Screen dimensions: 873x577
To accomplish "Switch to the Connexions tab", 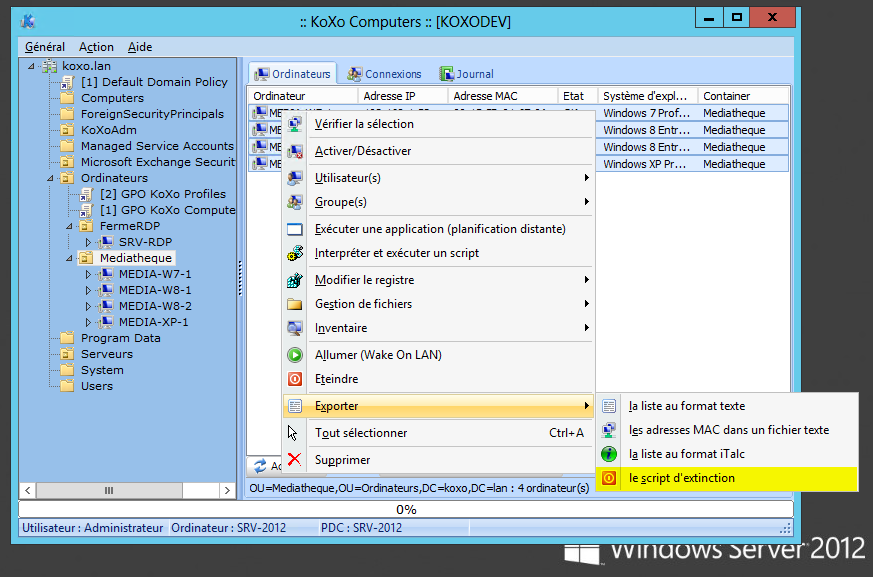I will pyautogui.click(x=385, y=74).
